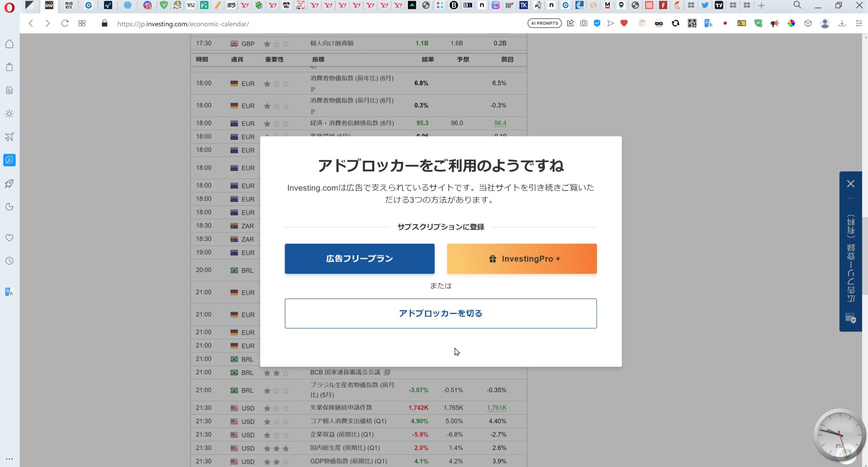Click the revised previous value 1,761K
Image resolution: width=868 pixels, height=467 pixels.
coord(496,407)
